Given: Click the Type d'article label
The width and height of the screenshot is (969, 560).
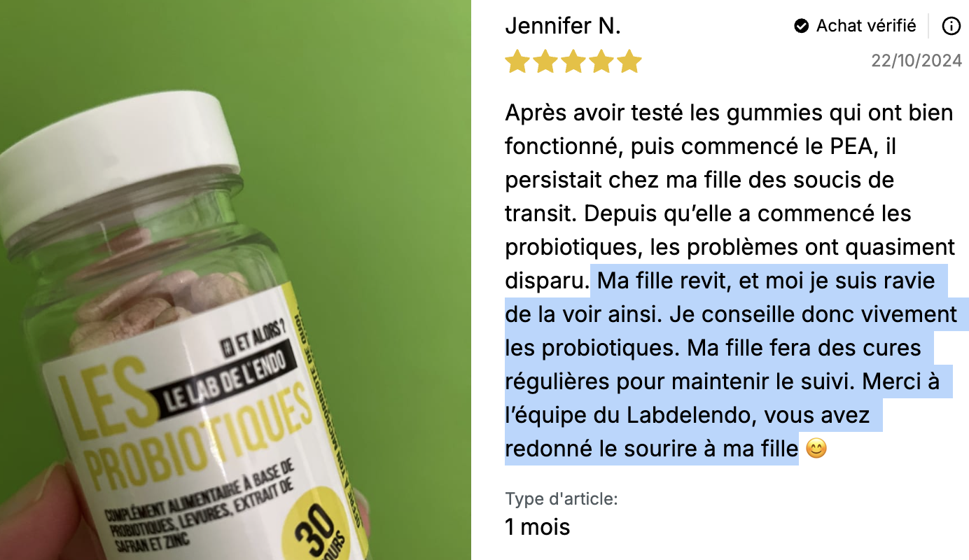Looking at the screenshot, I should [x=562, y=499].
